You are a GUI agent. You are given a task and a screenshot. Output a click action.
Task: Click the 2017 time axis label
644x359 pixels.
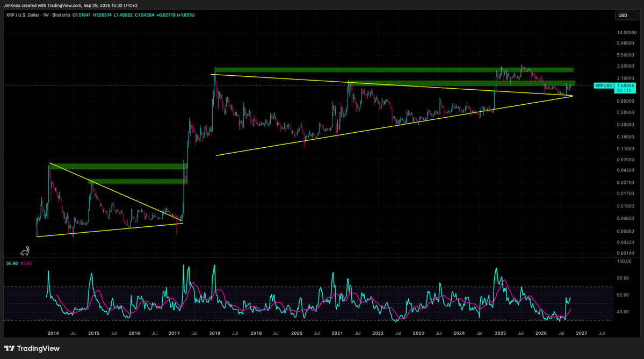click(174, 333)
